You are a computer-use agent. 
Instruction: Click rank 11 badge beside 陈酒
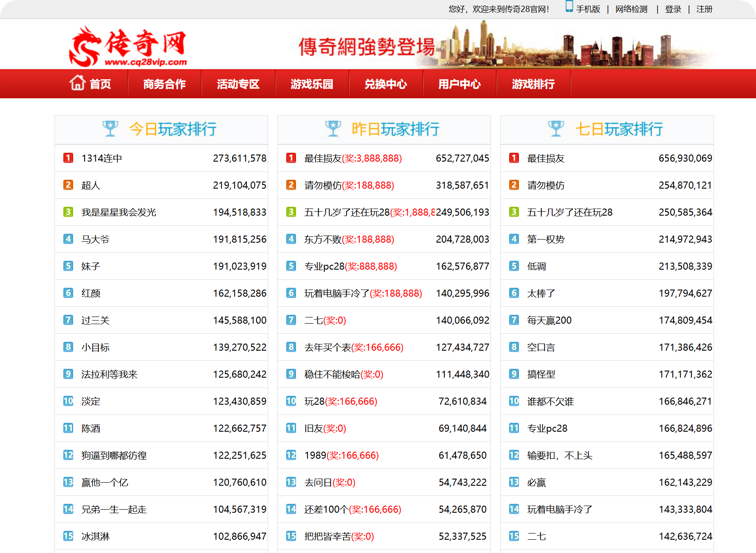coord(68,428)
